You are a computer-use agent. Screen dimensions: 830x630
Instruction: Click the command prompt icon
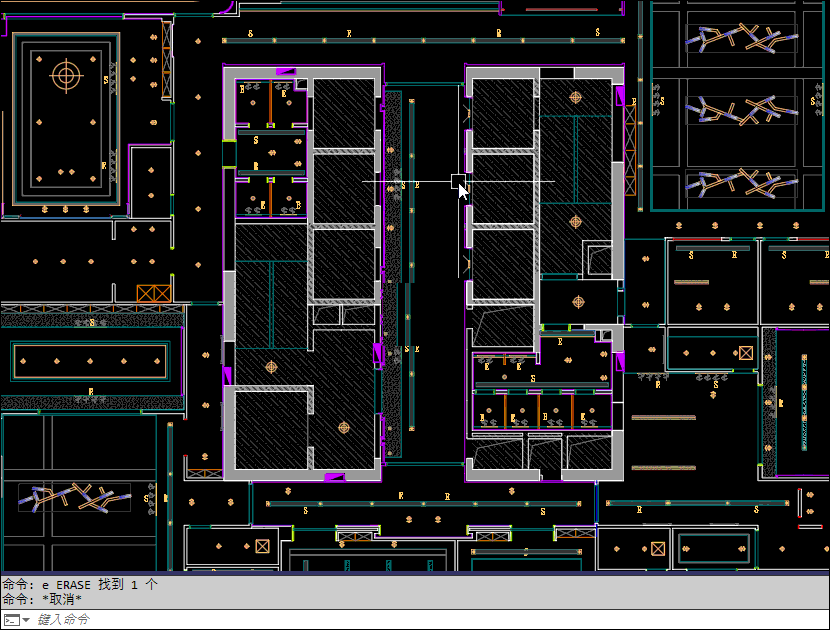click(10, 620)
